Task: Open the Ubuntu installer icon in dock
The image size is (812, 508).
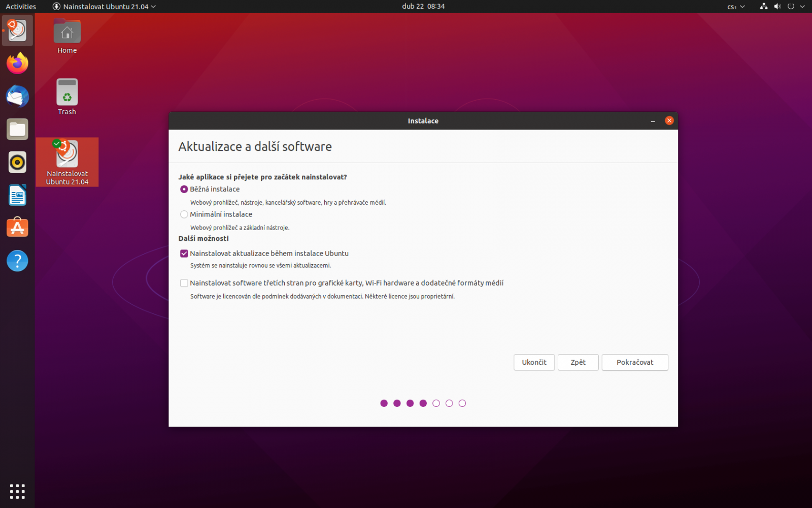Action: (x=17, y=30)
